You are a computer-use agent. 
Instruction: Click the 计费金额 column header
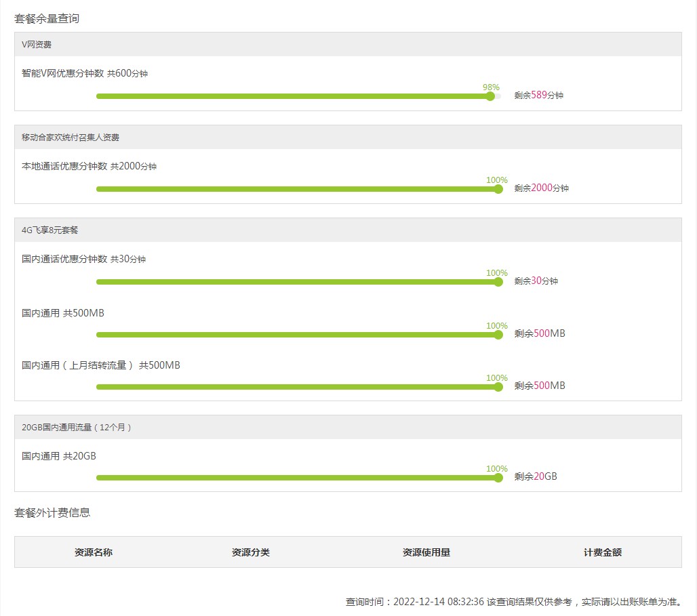(x=603, y=552)
